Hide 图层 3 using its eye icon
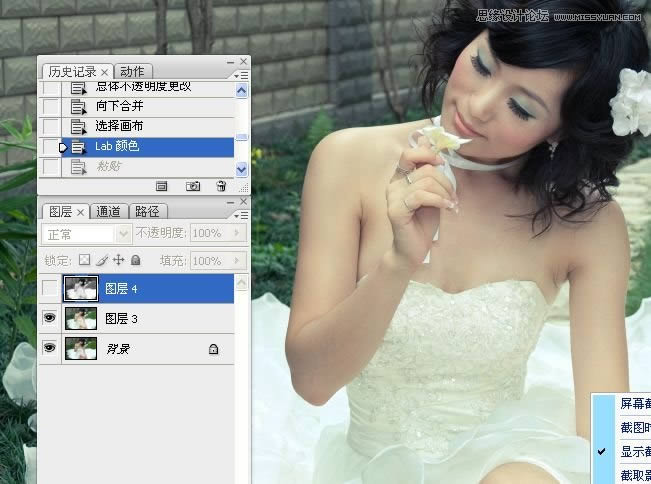 coord(50,319)
